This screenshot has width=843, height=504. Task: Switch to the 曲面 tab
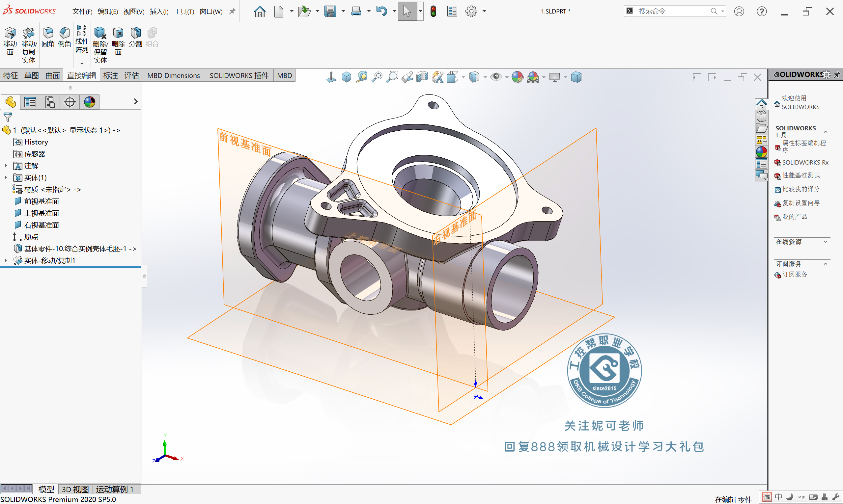[x=53, y=75]
